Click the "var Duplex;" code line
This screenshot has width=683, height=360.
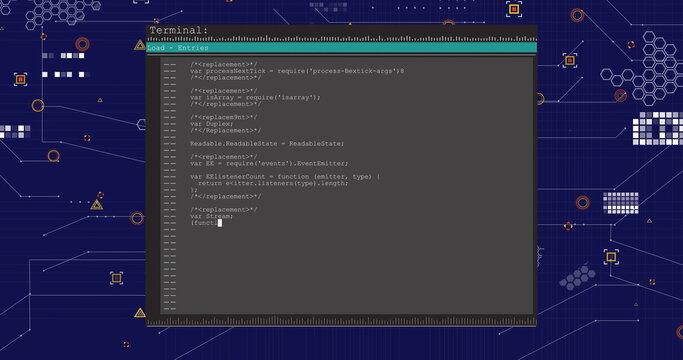pos(211,124)
